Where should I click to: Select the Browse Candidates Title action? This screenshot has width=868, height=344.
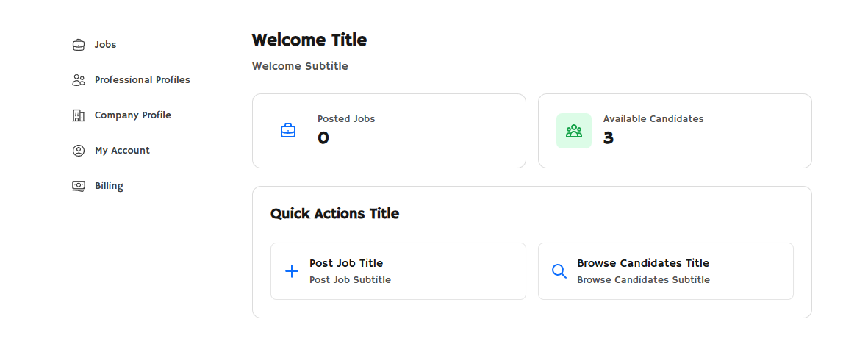pyautogui.click(x=643, y=263)
